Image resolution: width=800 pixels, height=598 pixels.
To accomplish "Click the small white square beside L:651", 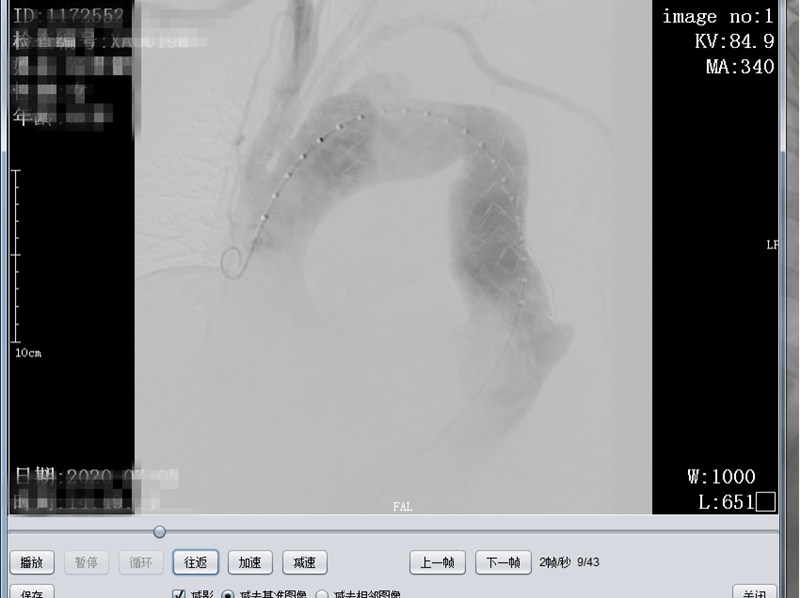I will point(766,502).
